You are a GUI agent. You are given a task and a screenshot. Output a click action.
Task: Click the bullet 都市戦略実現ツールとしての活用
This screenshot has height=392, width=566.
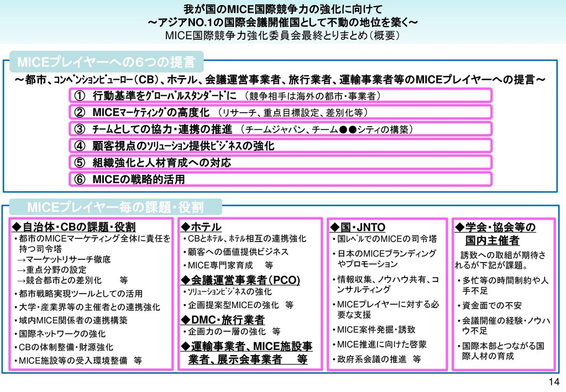78,294
